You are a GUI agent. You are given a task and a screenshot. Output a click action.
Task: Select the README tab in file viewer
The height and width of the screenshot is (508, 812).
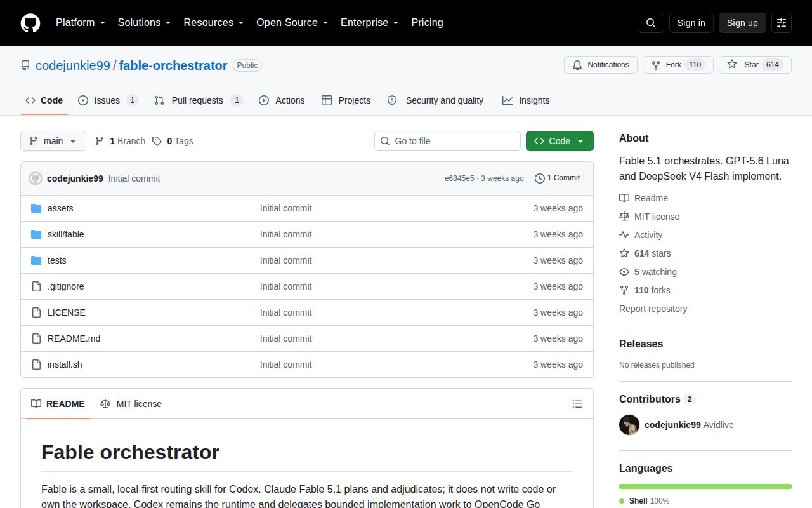(58, 404)
